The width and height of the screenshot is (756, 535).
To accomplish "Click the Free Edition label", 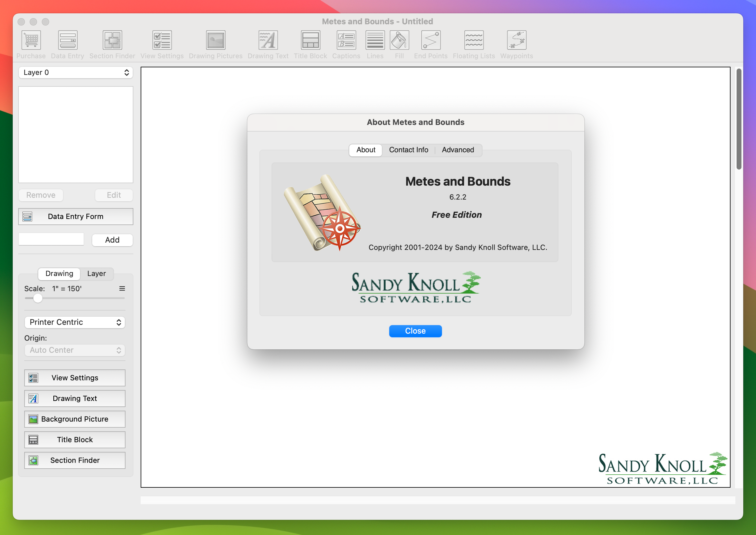I will click(457, 215).
